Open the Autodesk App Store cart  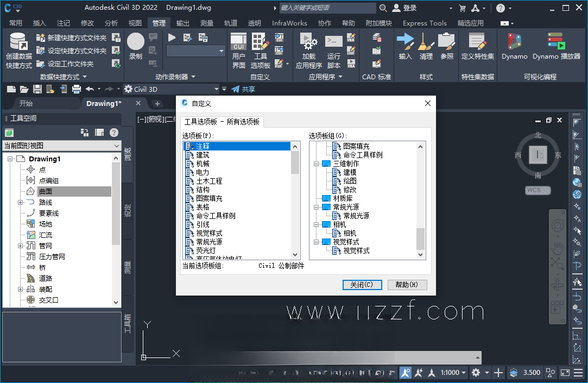[463, 8]
